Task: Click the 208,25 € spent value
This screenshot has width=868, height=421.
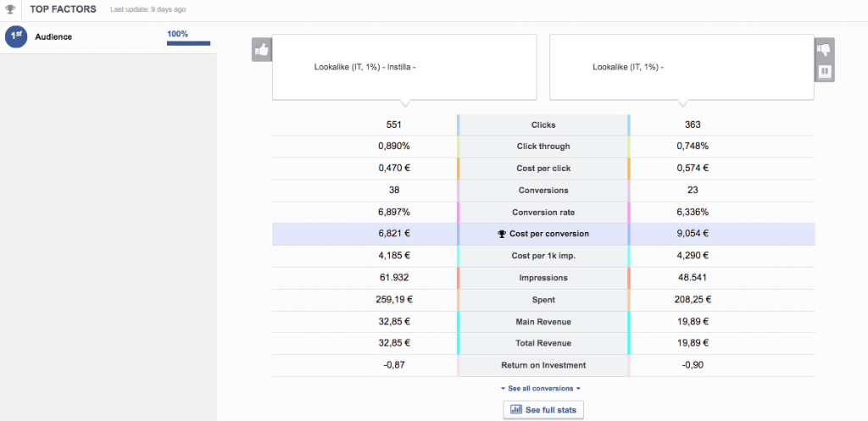Action: (x=693, y=300)
